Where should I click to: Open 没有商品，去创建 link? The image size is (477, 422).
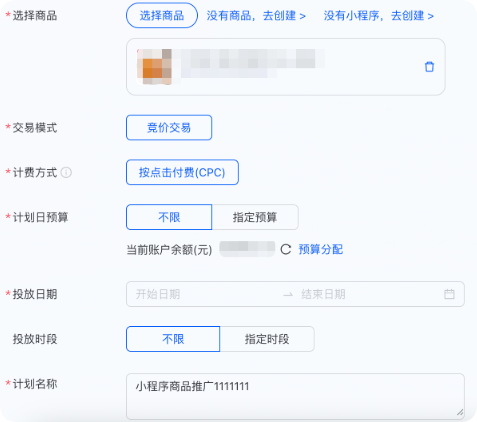(256, 16)
